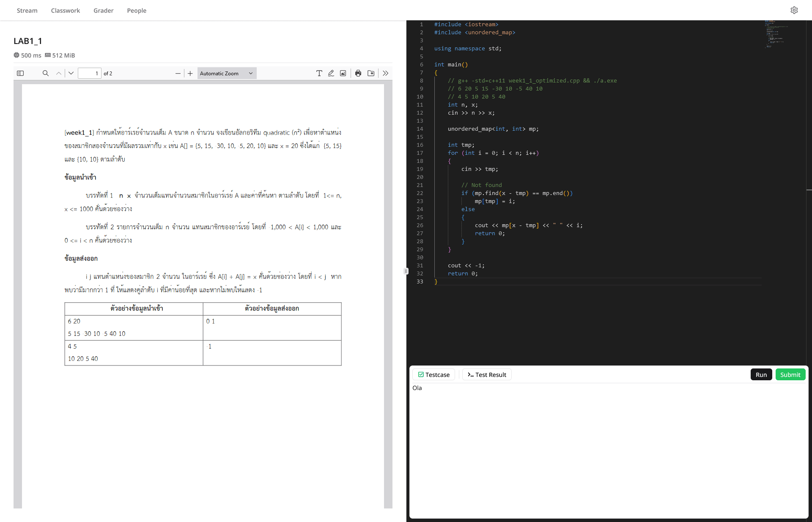This screenshot has height=522, width=812.
Task: Click the page navigation previous arrow
Action: 58,73
